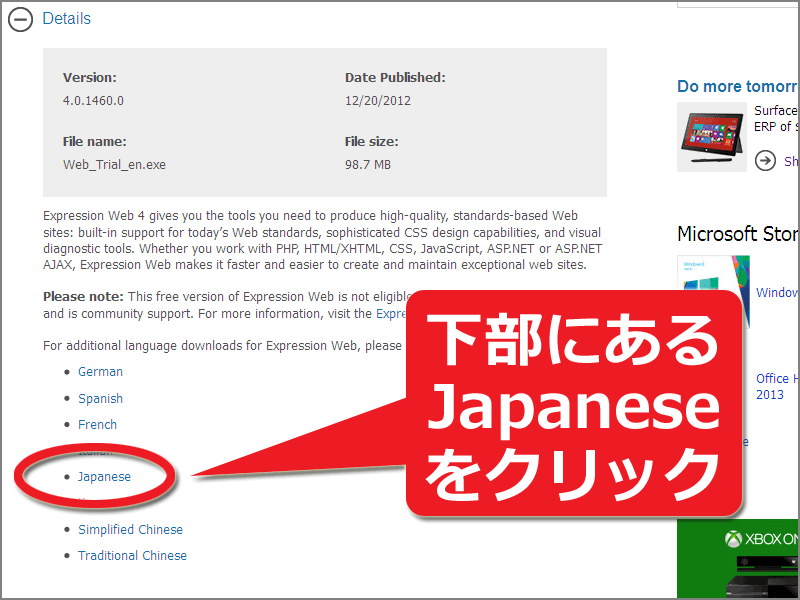The width and height of the screenshot is (800, 600).
Task: Collapse the Details section circle icon
Action: pos(20,19)
